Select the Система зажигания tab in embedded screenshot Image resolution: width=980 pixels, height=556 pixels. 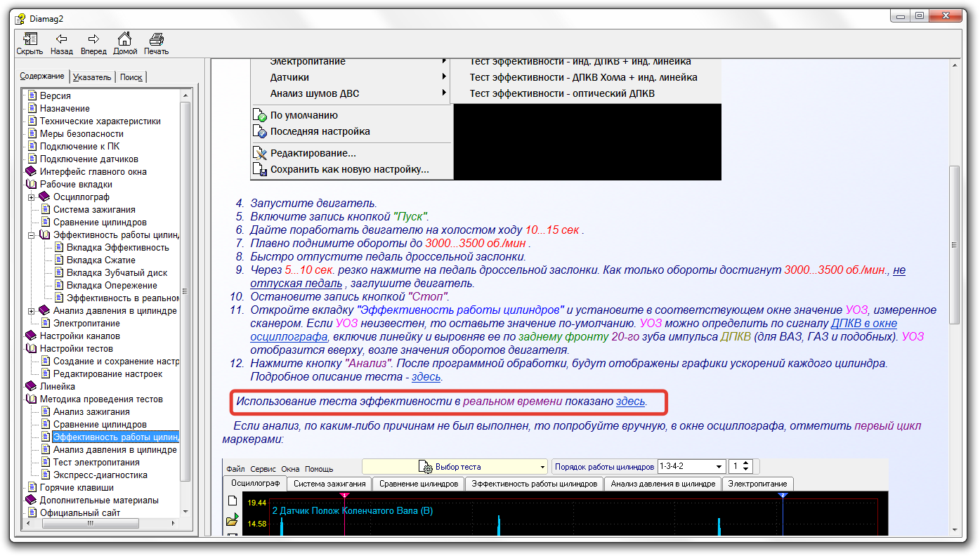click(329, 484)
